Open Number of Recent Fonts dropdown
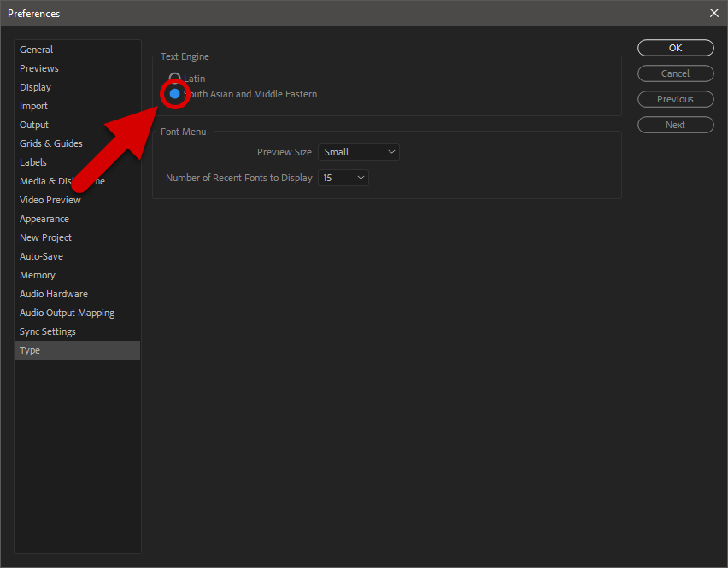Viewport: 728px width, 568px height. click(x=343, y=178)
